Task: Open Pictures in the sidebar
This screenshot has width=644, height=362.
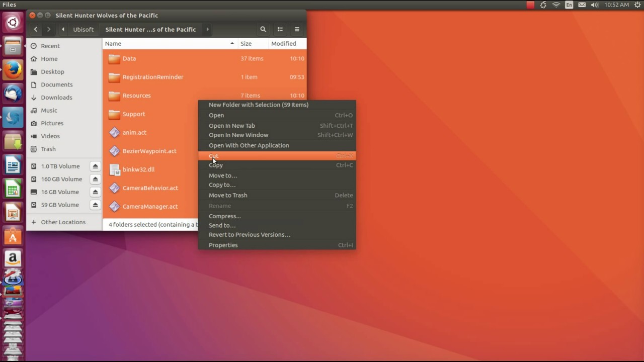Action: coord(64,123)
